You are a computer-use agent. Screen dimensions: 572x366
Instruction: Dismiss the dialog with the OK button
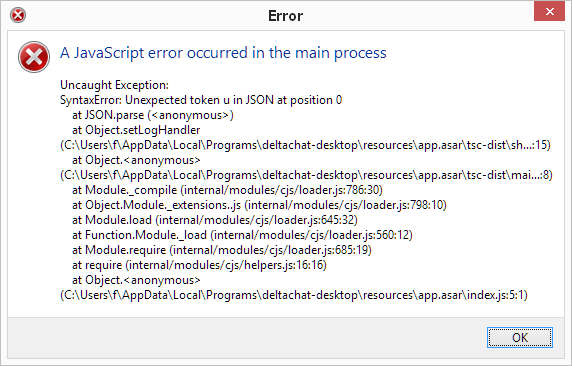tap(520, 338)
